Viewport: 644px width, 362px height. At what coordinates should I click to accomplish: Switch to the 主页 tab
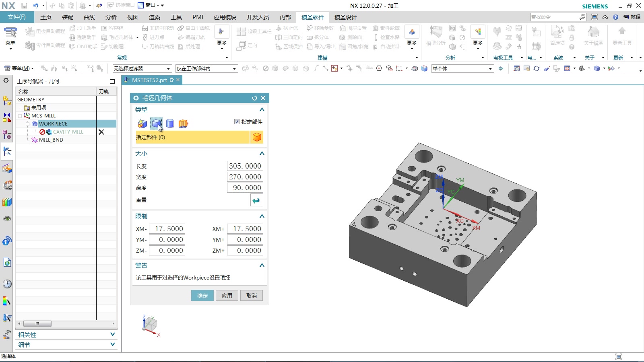coord(46,17)
